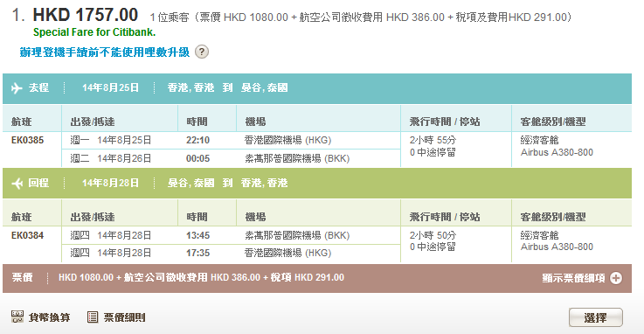Viewport: 644px width, 334px height.
Task: Open the 票價細則 fare rules link
Action: click(x=124, y=317)
